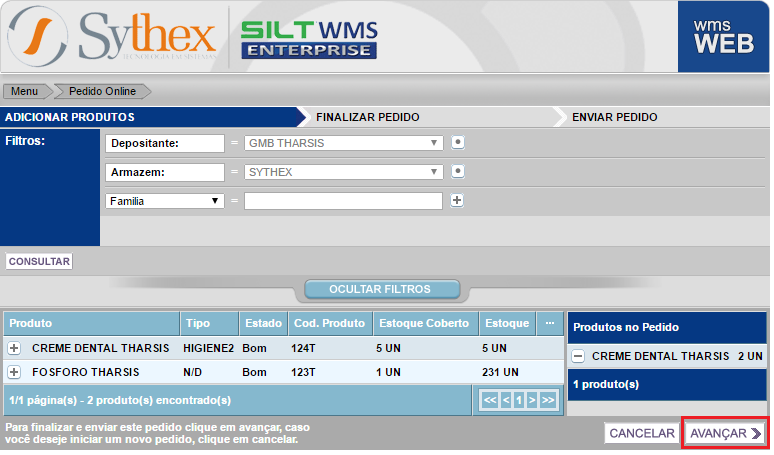774x455 pixels.
Task: Remove CREME DENTAL THARSIS from order
Action: (x=578, y=356)
